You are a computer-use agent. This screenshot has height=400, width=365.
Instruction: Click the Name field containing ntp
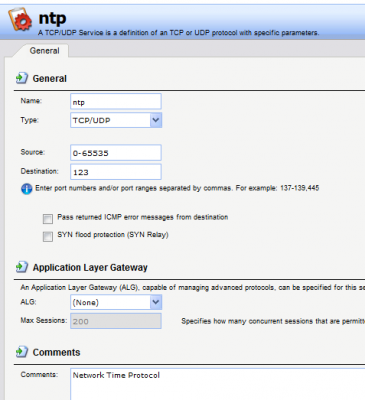tap(116, 102)
